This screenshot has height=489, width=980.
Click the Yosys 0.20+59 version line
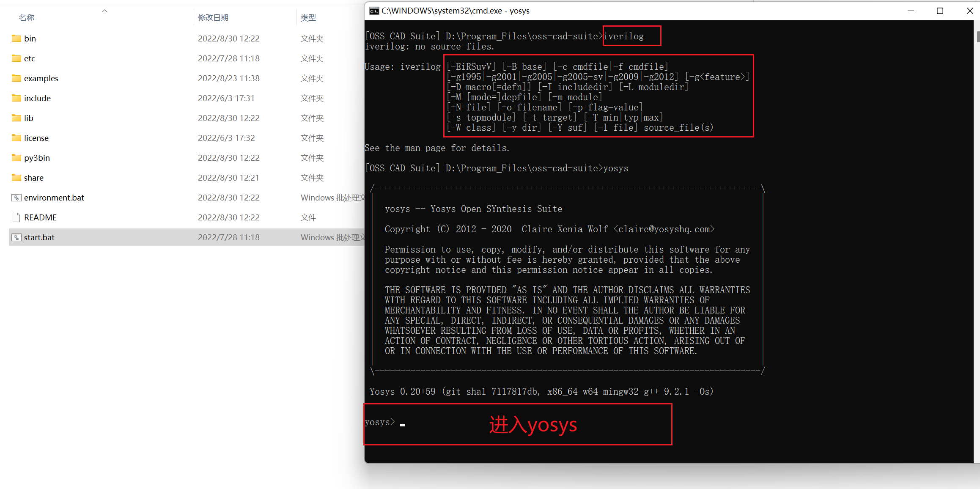pyautogui.click(x=541, y=392)
